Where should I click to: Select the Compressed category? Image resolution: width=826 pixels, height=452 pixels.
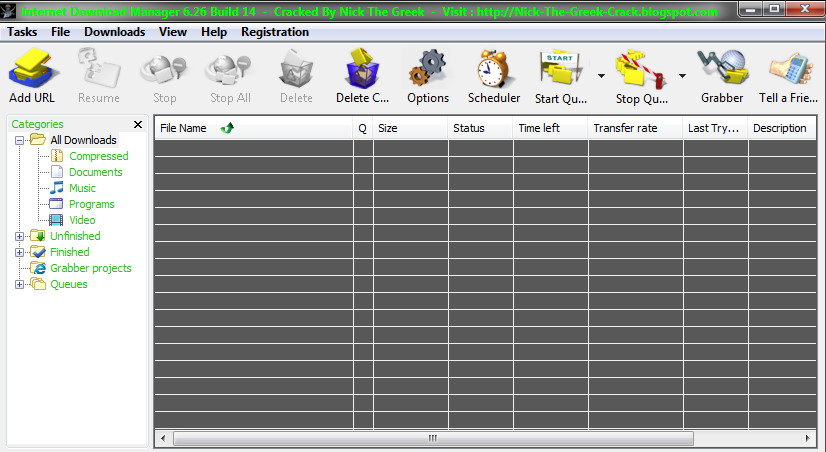pos(99,156)
